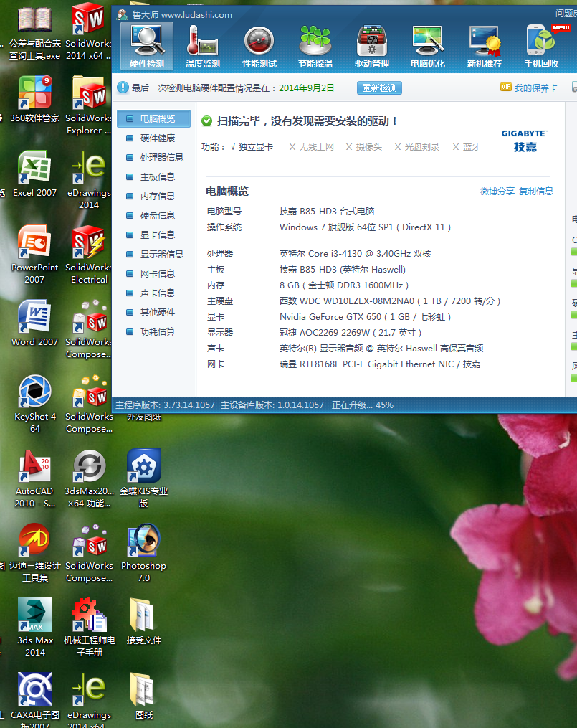Open 3dsMax20 x64 功能 shortcut
Viewport: 577px width, 728px height.
click(x=89, y=478)
